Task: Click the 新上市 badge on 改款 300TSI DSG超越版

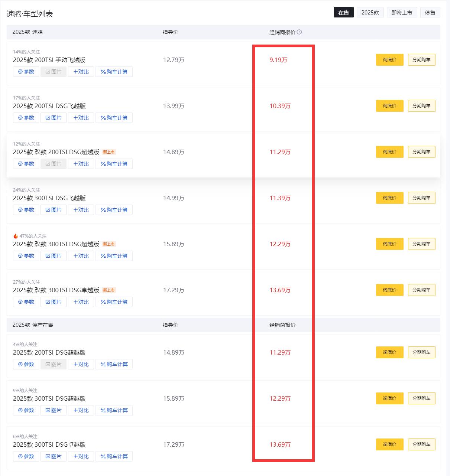Action: [109, 244]
